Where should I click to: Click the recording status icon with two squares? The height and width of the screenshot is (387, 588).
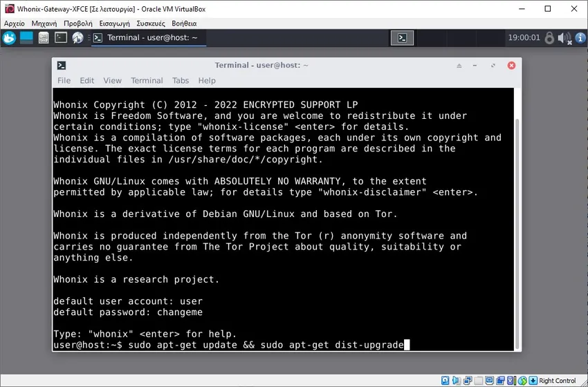[500, 381]
